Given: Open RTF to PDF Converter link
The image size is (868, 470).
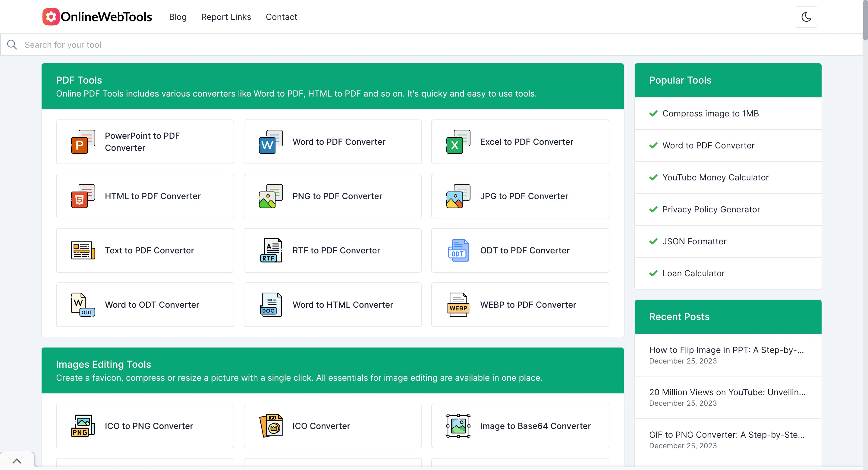Looking at the screenshot, I should click(336, 250).
